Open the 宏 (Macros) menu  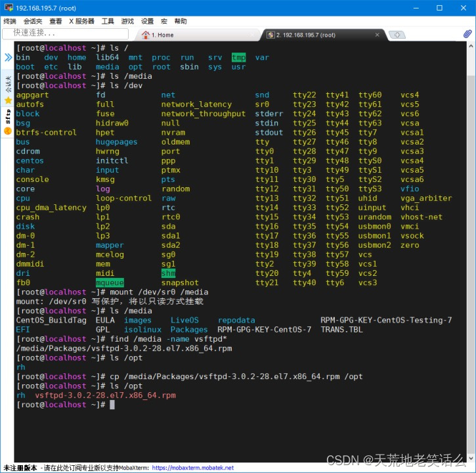(164, 21)
